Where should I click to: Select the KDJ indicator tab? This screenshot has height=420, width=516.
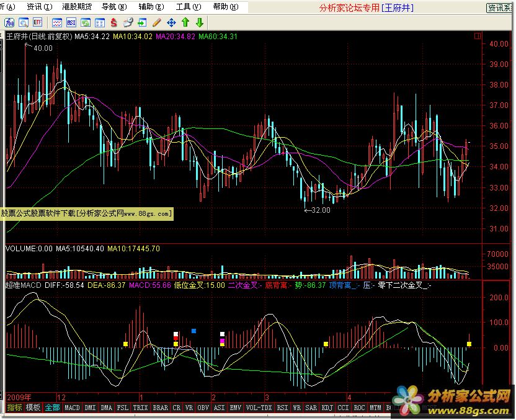pyautogui.click(x=327, y=408)
